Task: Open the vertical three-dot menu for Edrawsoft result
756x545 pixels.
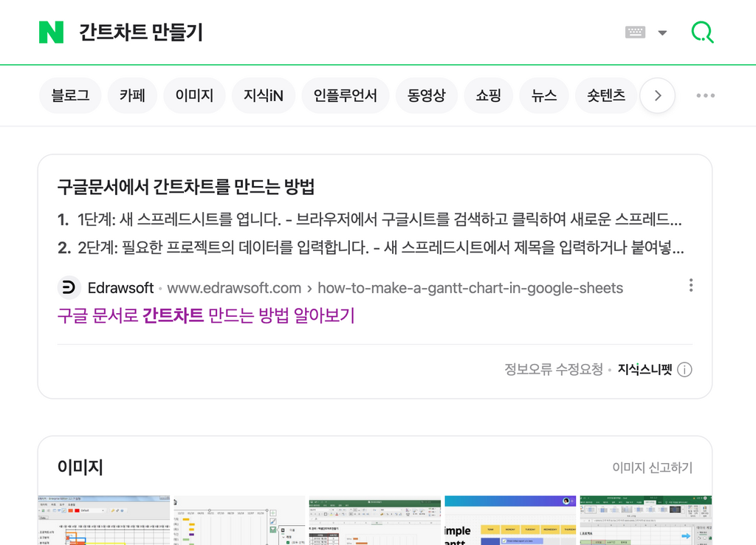Action: coord(691,285)
